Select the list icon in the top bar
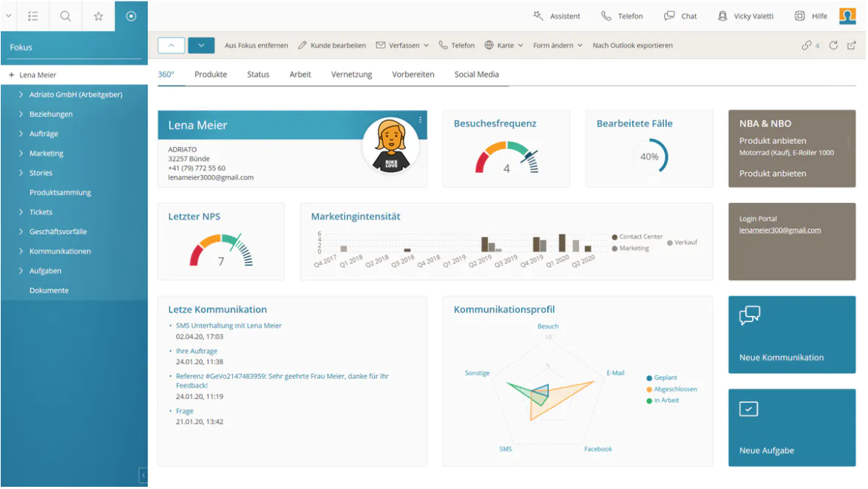The image size is (868, 489). click(32, 16)
